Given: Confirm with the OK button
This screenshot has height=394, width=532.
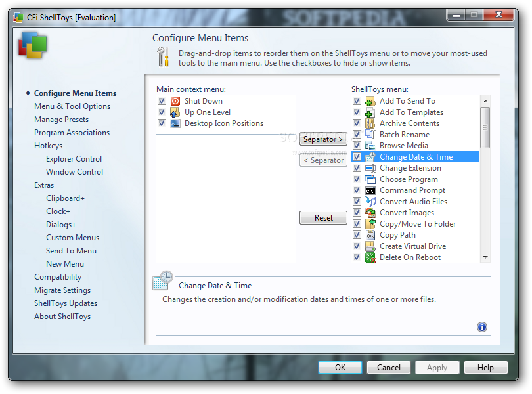Looking at the screenshot, I should click(340, 368).
